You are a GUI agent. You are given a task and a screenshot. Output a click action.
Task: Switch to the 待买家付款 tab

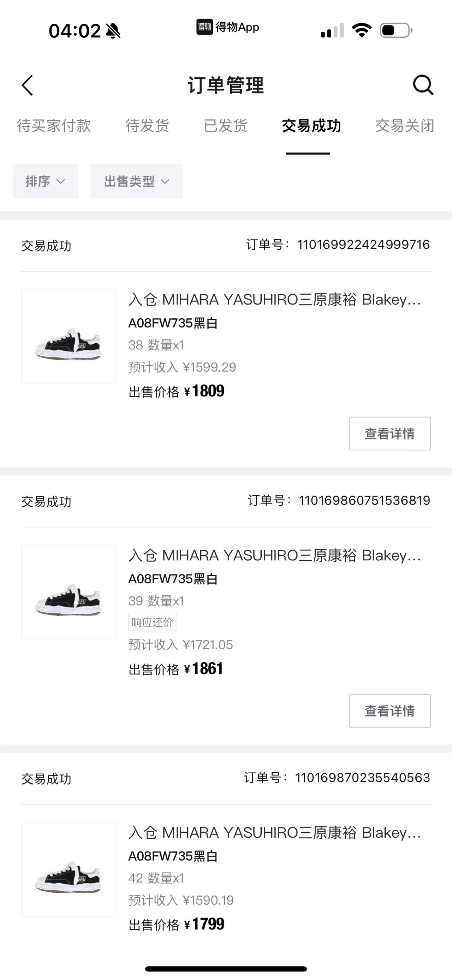[x=54, y=125]
